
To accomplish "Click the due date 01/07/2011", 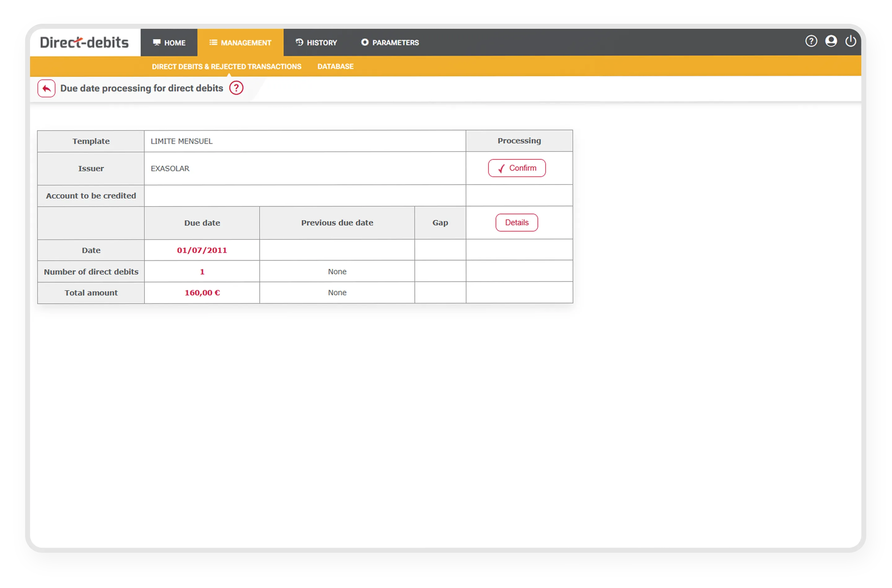I will tap(202, 250).
